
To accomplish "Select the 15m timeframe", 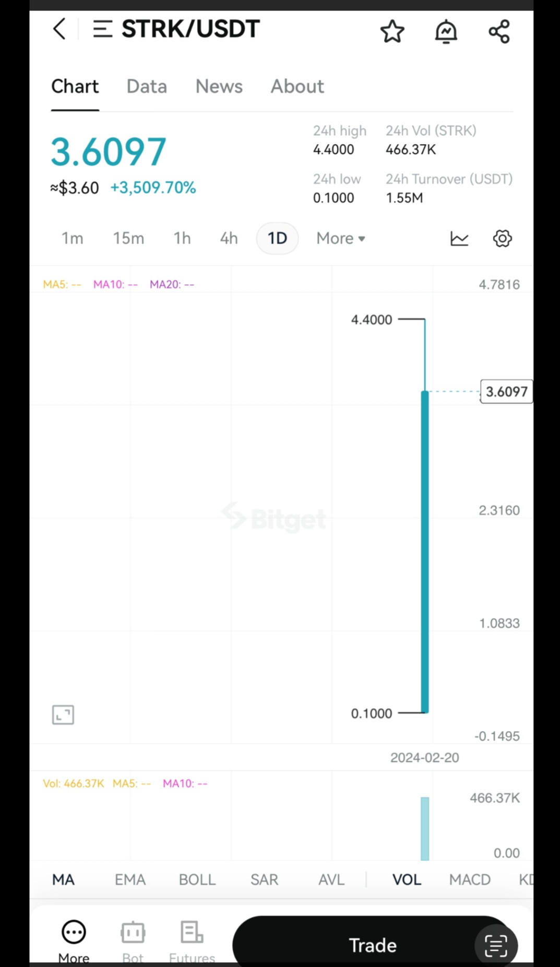I will (x=128, y=238).
